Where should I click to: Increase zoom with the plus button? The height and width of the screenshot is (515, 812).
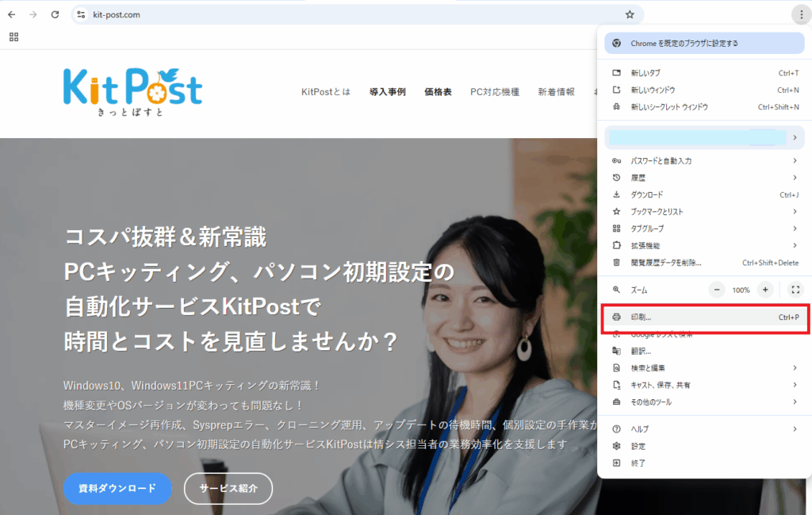point(765,290)
